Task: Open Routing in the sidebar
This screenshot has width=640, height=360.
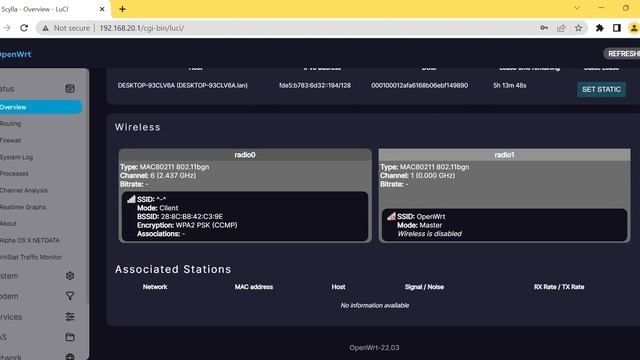Action: (x=11, y=124)
